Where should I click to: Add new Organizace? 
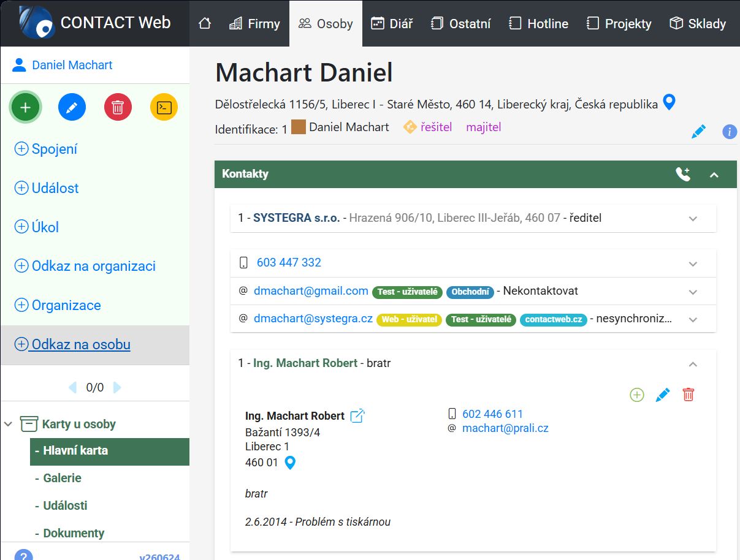coord(57,305)
